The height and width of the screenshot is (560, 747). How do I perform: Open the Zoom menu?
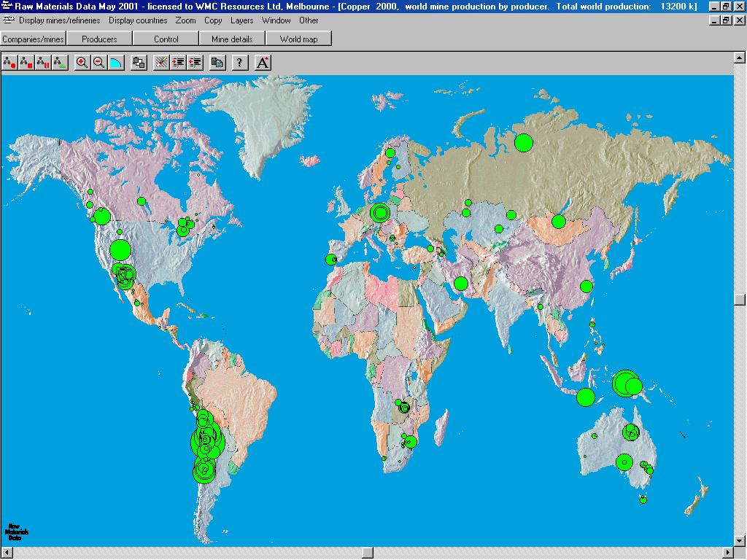point(185,20)
